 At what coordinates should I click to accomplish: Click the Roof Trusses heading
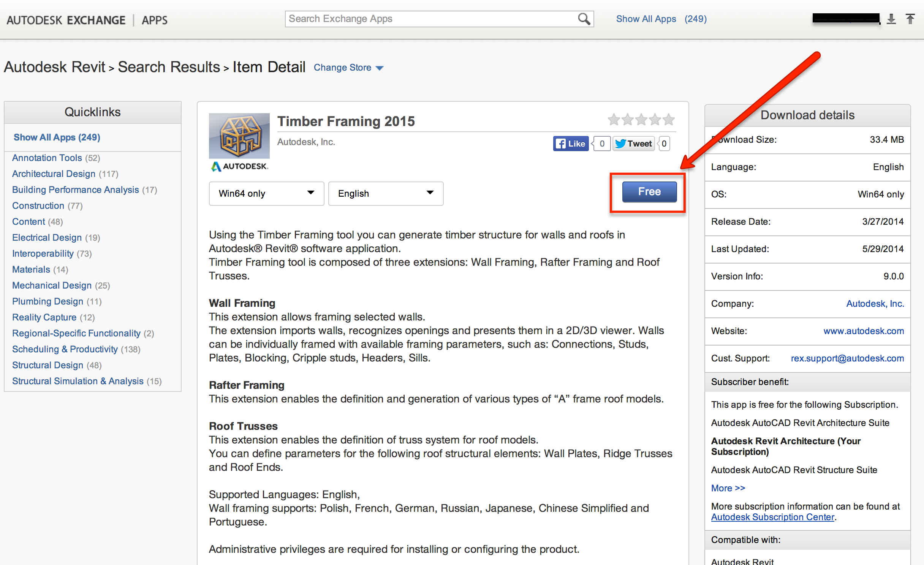coord(243,426)
